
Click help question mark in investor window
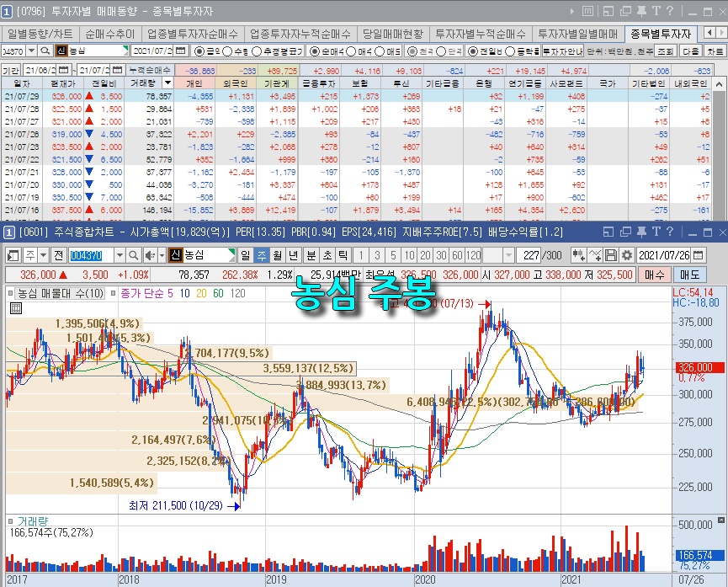point(669,11)
